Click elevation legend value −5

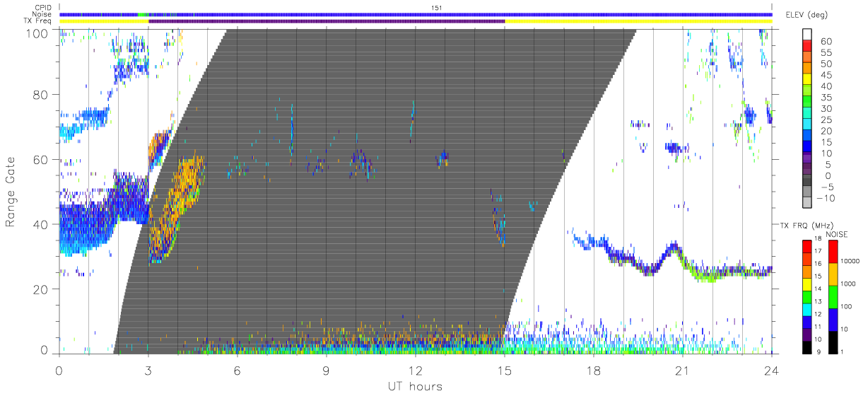coord(826,187)
